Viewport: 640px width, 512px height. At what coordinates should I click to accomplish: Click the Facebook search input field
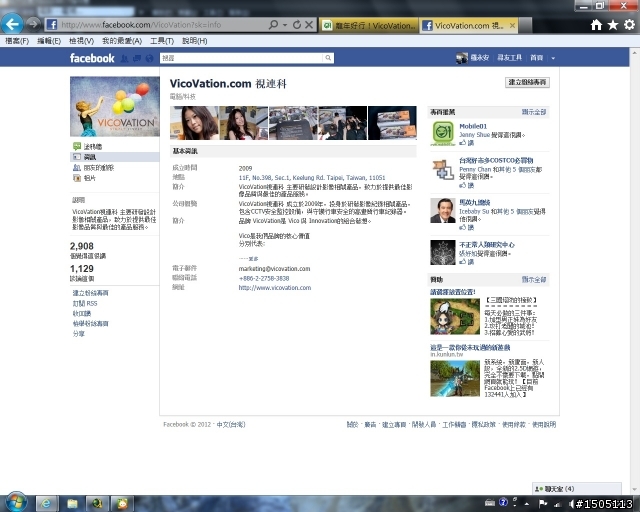coord(241,58)
